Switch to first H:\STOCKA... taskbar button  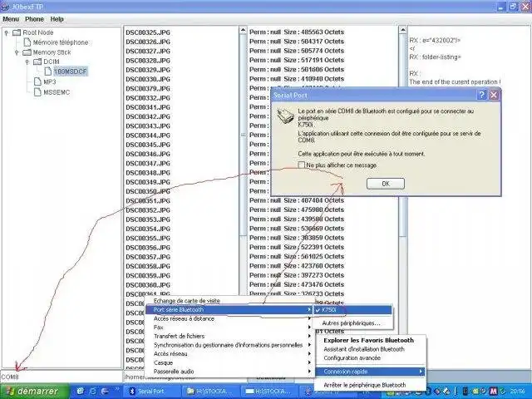point(211,392)
